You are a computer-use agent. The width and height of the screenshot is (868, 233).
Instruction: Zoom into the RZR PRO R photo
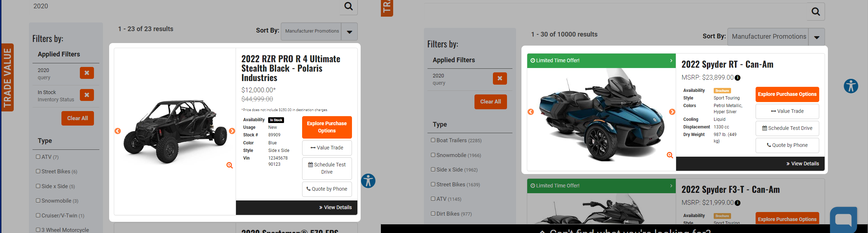coord(229,165)
